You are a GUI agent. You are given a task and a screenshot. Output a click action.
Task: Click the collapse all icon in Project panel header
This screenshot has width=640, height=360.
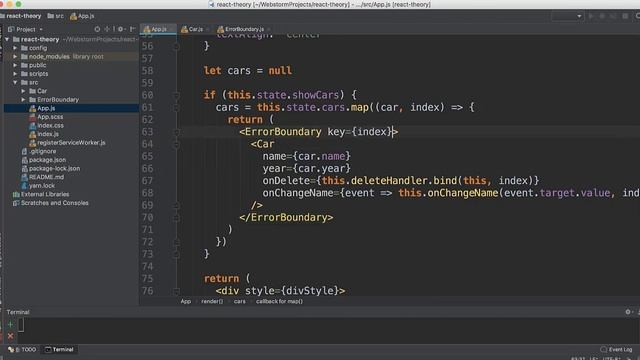pos(107,29)
